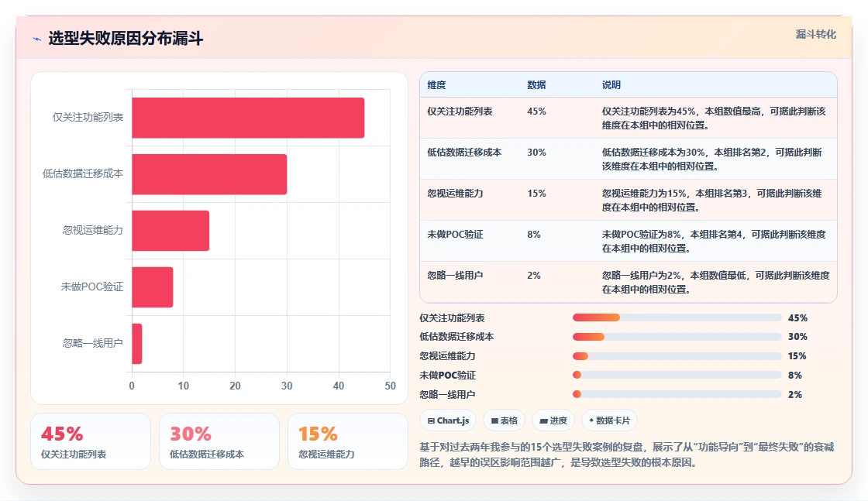Click the 忽略一线用户 y-axis label on the chart

(93, 343)
